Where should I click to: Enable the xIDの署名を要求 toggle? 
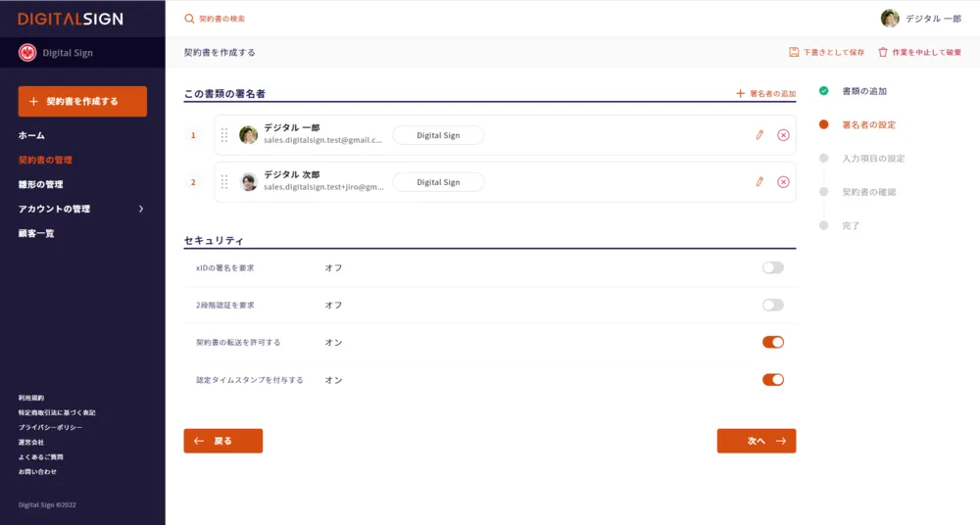point(773,267)
